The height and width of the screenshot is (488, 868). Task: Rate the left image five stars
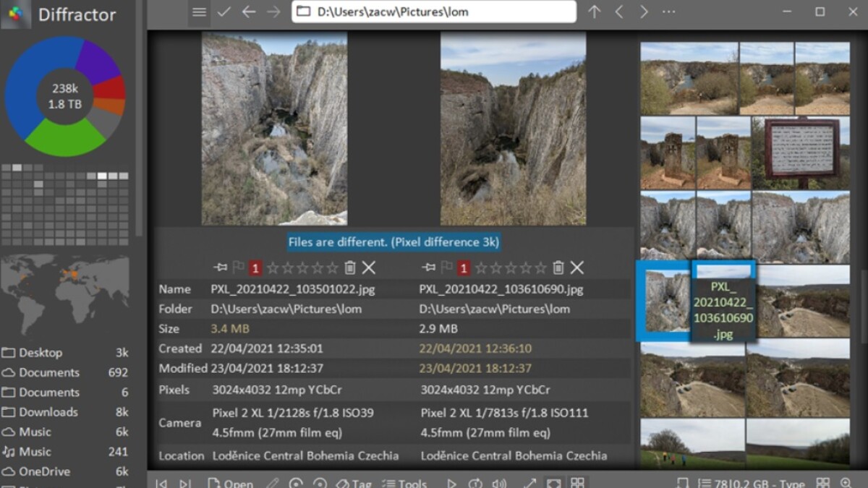pyautogui.click(x=332, y=268)
